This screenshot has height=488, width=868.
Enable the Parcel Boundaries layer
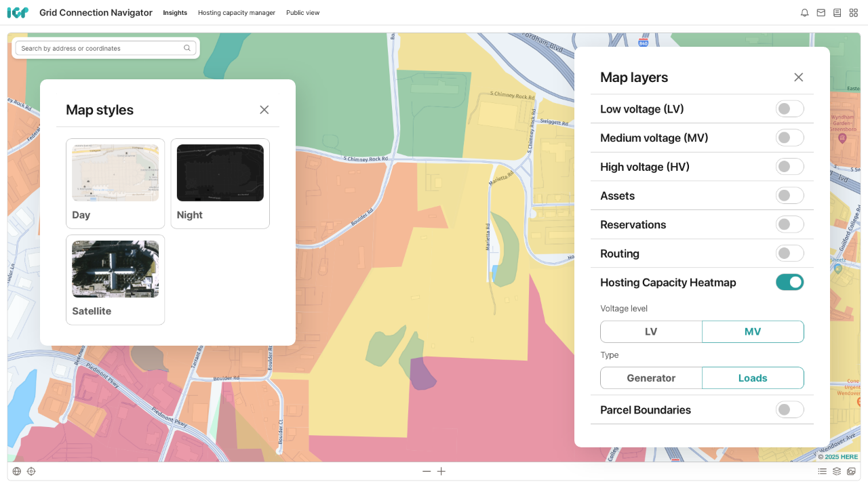pos(790,410)
